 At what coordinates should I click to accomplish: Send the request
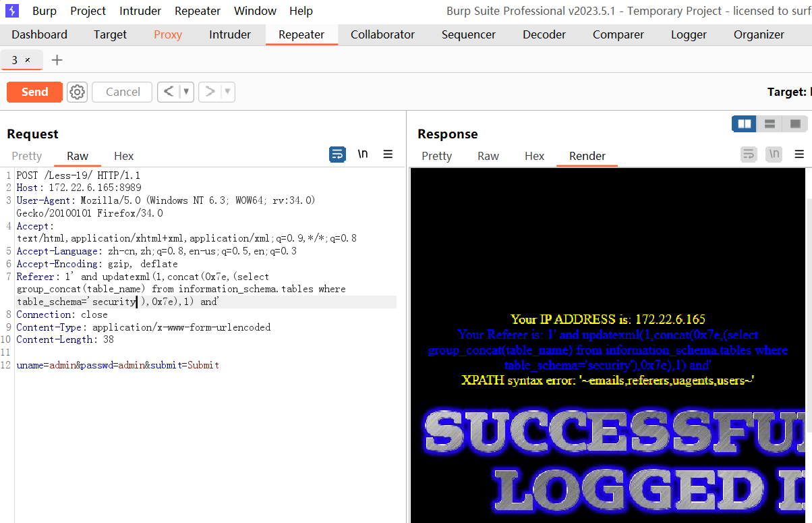pos(34,92)
